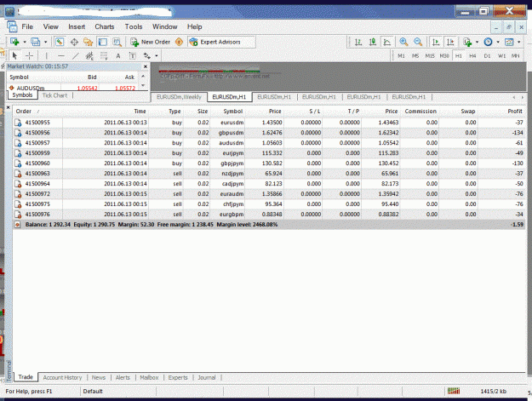This screenshot has height=401, width=532.
Task: Select order 41500956 gbpusdm row
Action: pos(269,133)
